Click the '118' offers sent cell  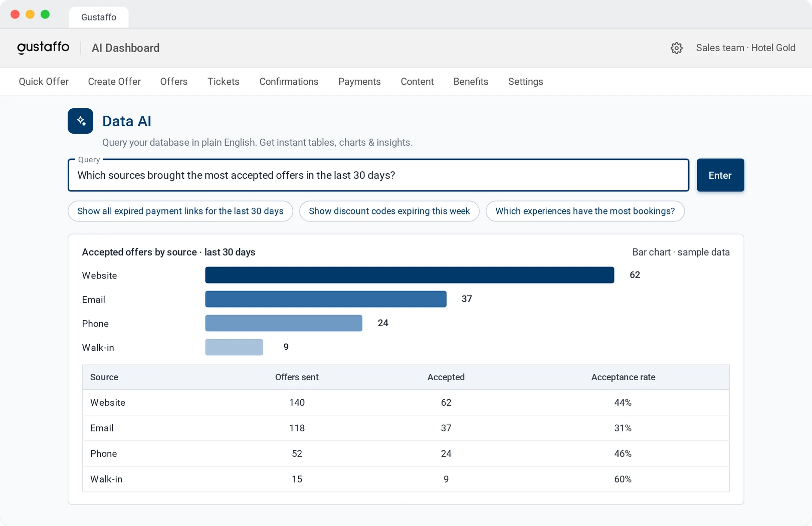click(297, 428)
